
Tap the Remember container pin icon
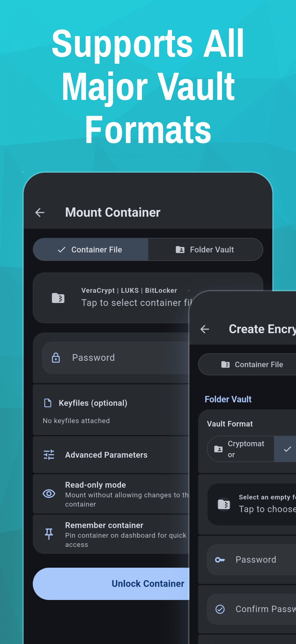pos(49,534)
